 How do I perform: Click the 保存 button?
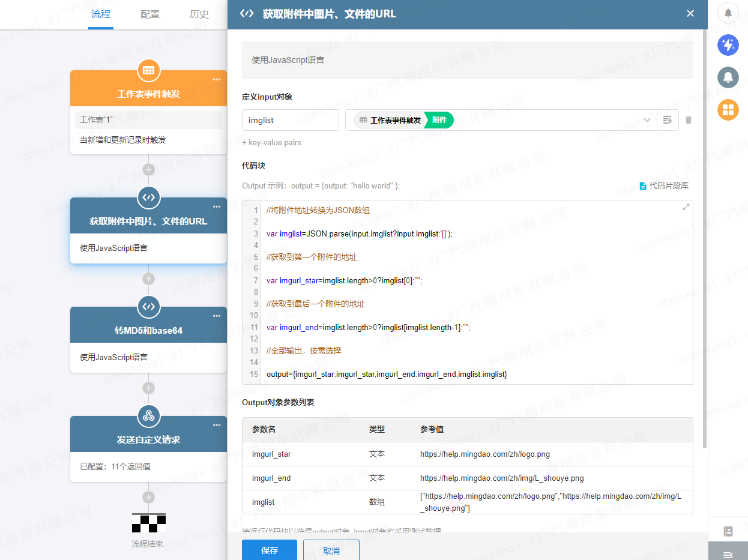click(x=270, y=550)
